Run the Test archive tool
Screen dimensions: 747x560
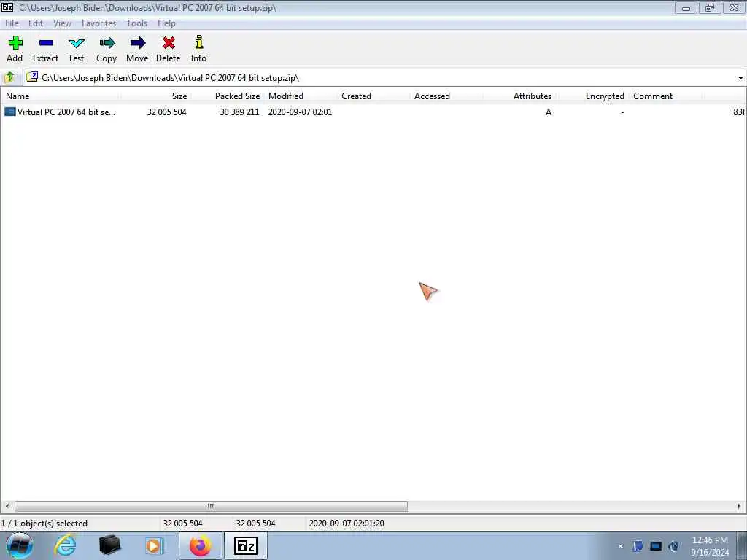pyautogui.click(x=76, y=43)
